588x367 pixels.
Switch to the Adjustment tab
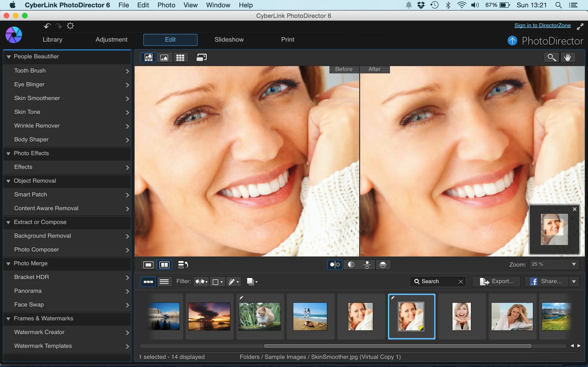tap(111, 39)
